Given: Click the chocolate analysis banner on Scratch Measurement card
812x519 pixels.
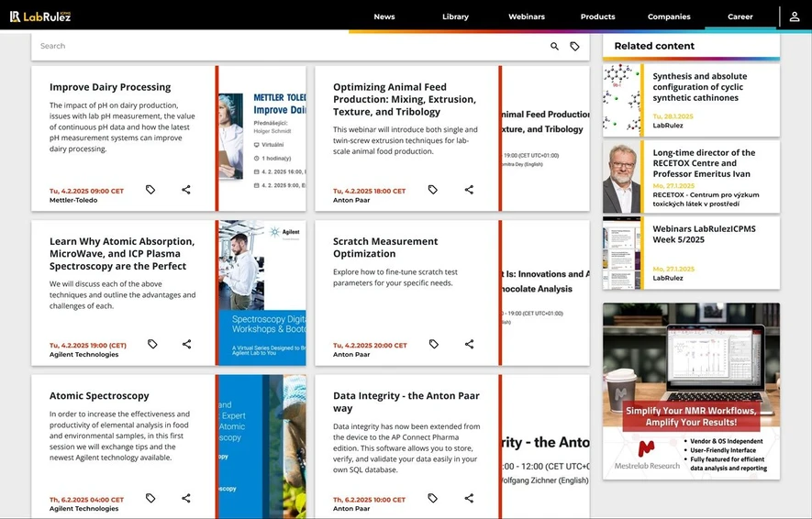Looking at the screenshot, I should click(x=546, y=293).
